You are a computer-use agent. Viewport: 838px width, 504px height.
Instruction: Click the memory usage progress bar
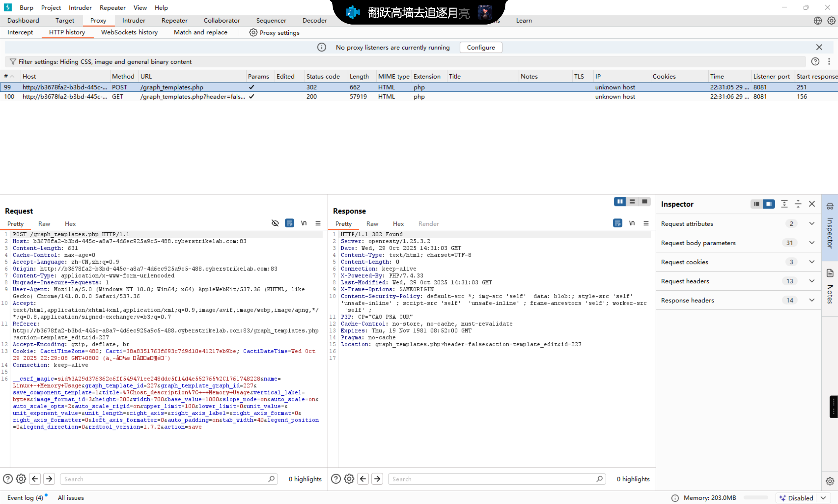tap(756, 497)
